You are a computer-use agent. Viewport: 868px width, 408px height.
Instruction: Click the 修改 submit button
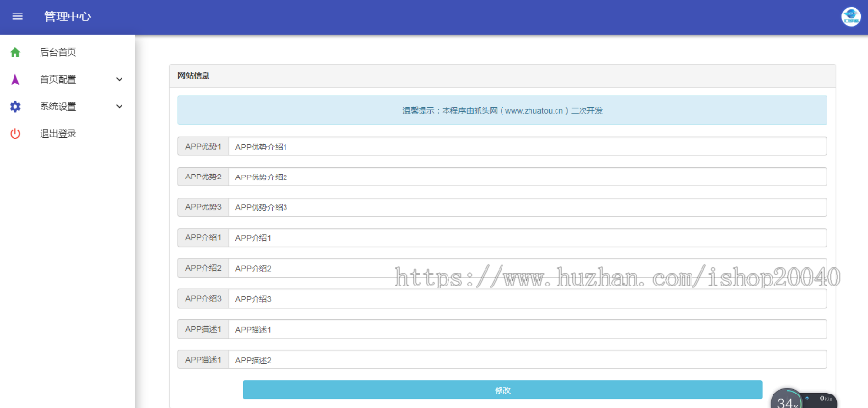(502, 390)
